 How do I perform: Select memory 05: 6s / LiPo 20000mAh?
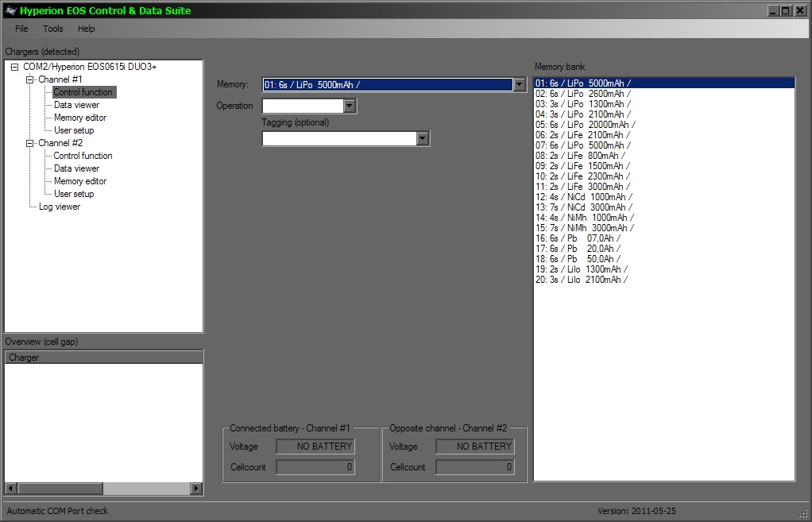664,125
